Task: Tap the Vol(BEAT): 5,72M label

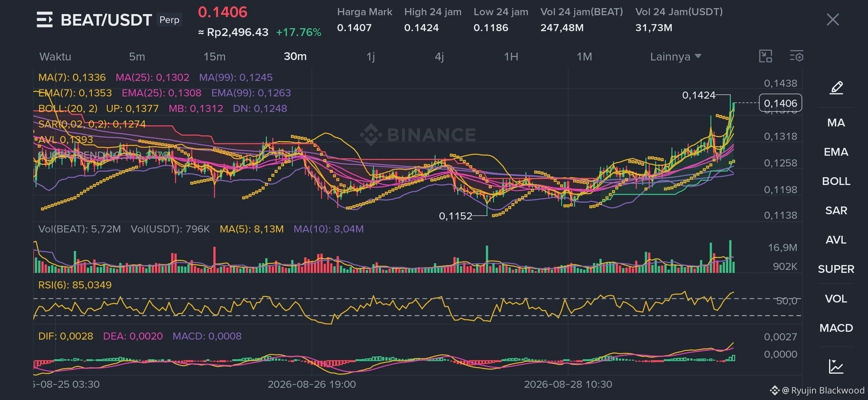Action: pyautogui.click(x=79, y=229)
